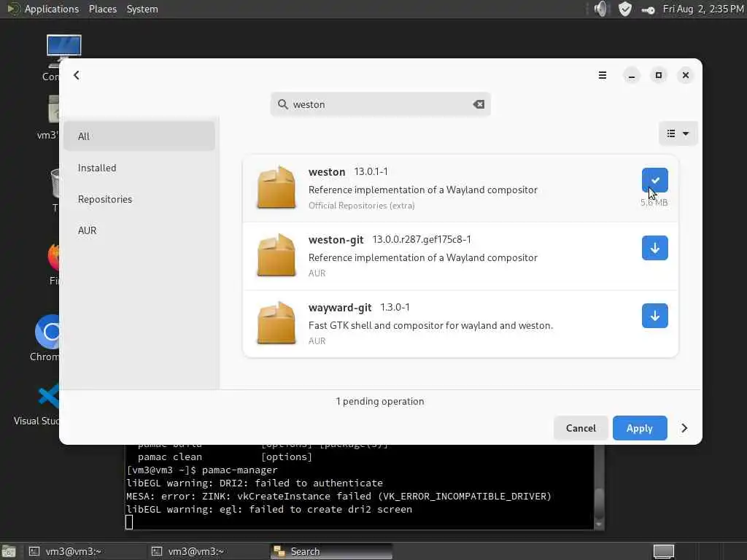
Task: Open the weston package name
Action: coord(327,172)
